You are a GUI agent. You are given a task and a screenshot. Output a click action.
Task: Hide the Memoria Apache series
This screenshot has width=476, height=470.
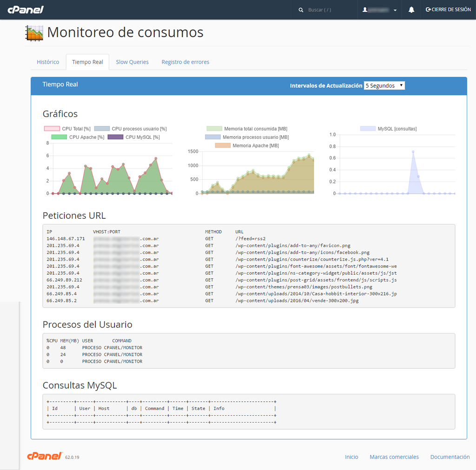223,146
